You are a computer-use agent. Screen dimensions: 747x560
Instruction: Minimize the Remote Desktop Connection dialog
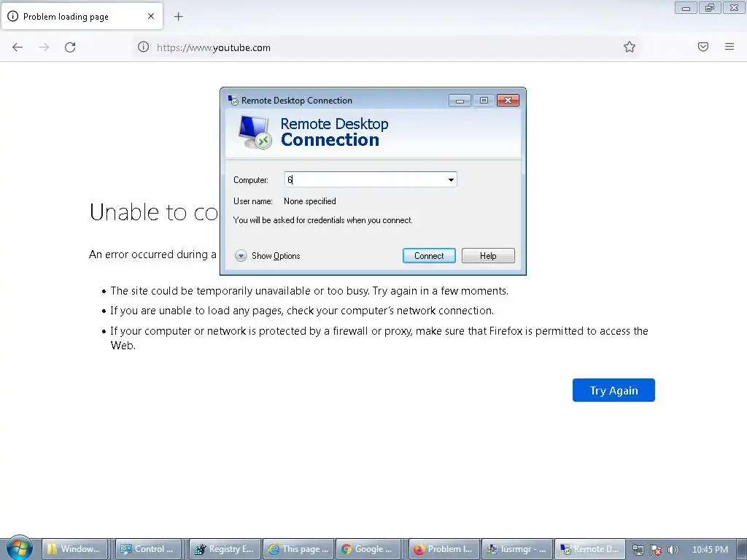click(460, 101)
